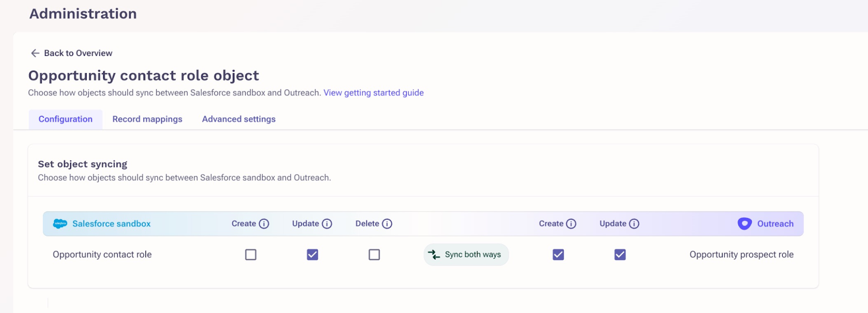This screenshot has width=868, height=313.
Task: Click the Salesforce sandbox header label
Action: [x=112, y=223]
